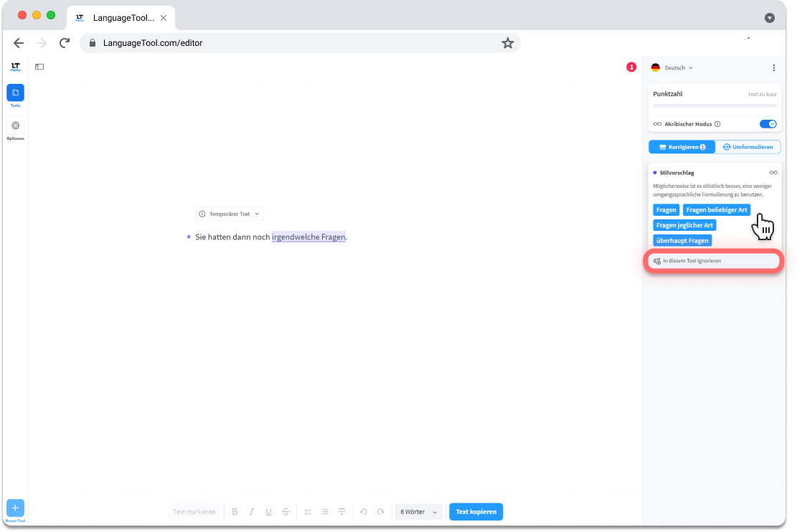Click the Punktzahl label

[x=667, y=94]
